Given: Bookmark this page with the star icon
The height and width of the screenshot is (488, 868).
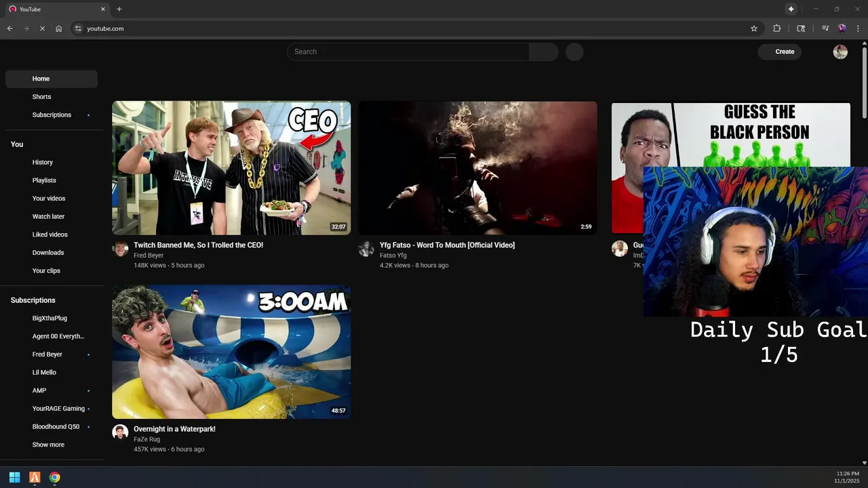Looking at the screenshot, I should [754, 28].
